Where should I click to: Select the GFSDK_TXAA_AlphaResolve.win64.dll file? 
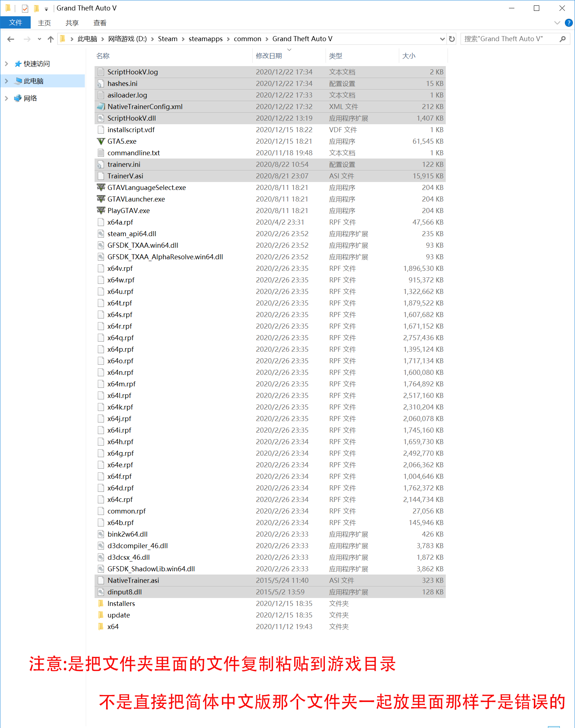click(270, 257)
